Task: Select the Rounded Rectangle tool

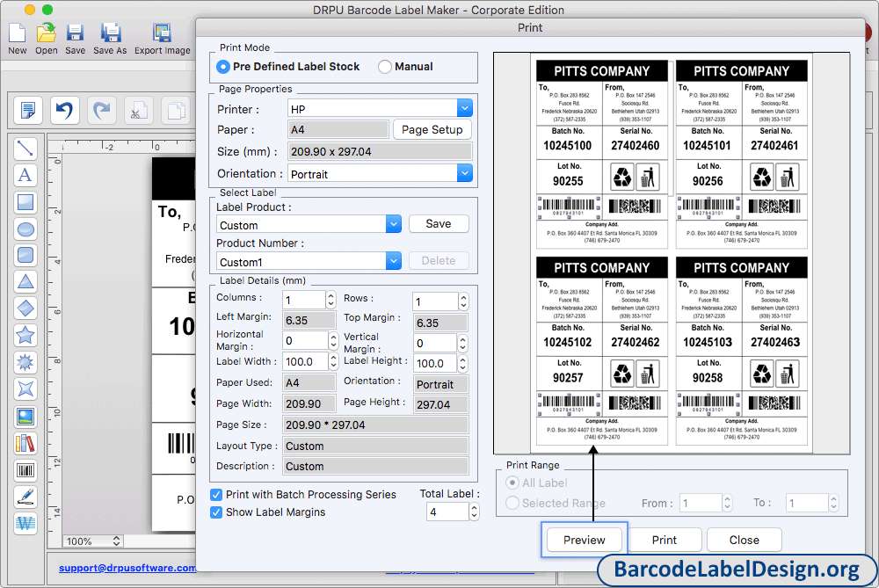Action: [x=25, y=255]
